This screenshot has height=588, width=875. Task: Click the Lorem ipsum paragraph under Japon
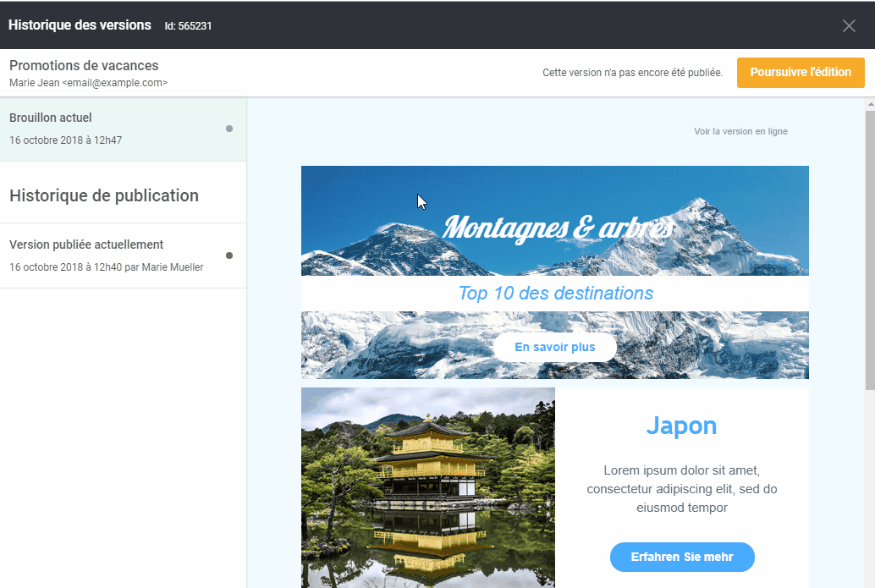[682, 489]
